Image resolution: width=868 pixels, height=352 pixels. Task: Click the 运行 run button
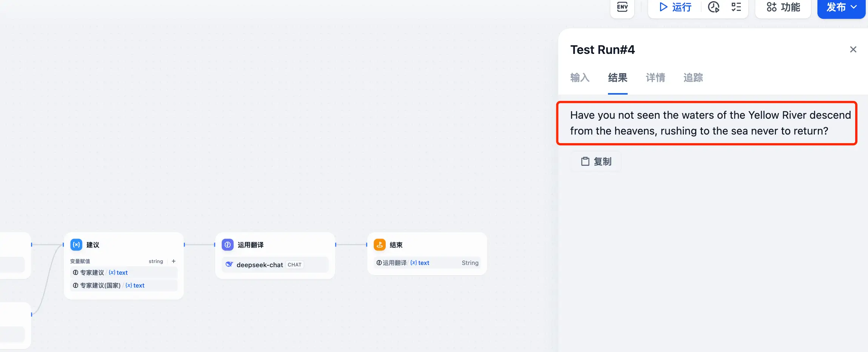pos(675,7)
